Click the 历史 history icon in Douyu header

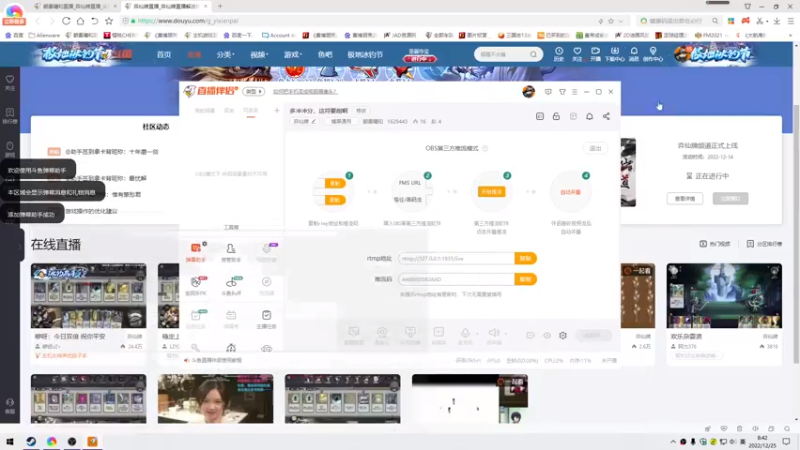point(559,54)
